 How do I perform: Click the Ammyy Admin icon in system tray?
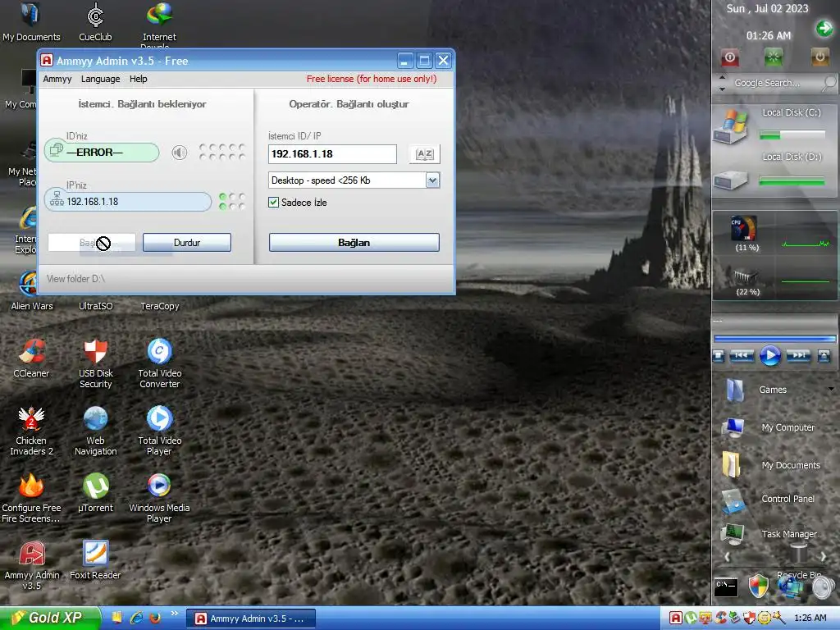[676, 619]
